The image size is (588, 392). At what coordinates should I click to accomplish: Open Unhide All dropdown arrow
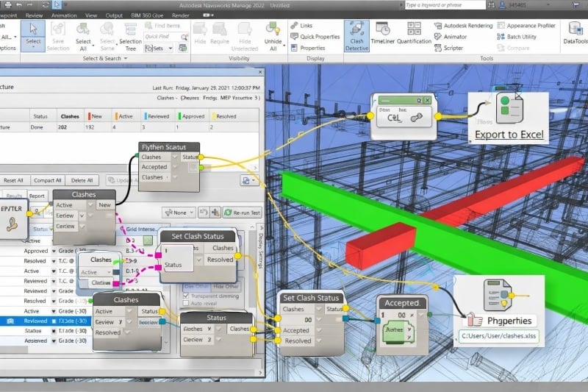tap(284, 46)
